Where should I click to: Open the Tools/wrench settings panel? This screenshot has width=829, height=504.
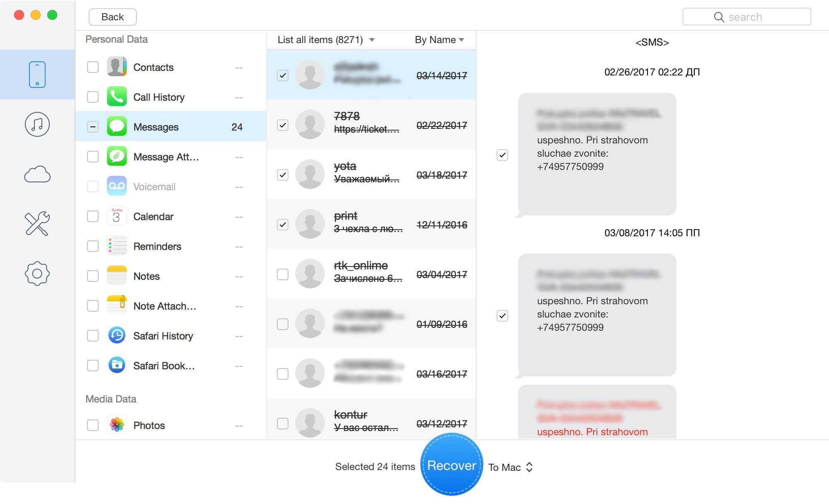point(37,223)
